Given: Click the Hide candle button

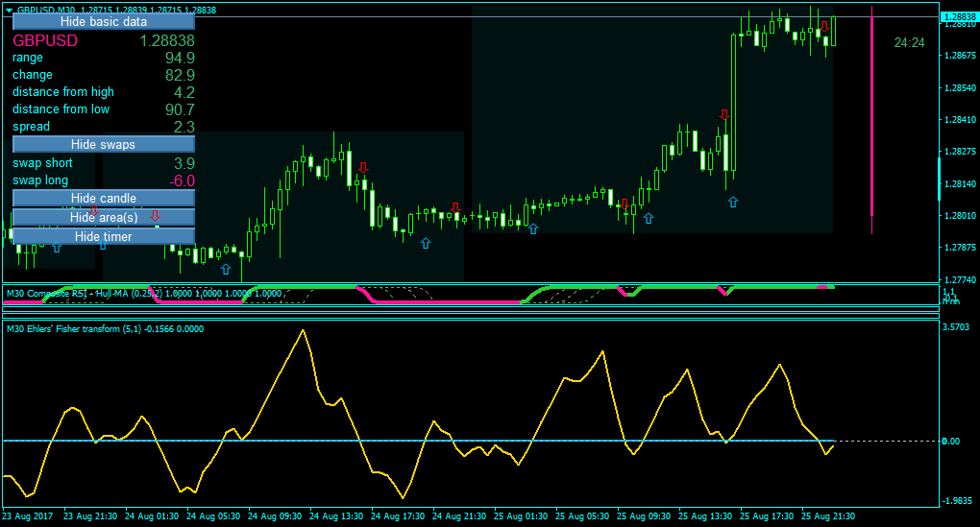Looking at the screenshot, I should tap(104, 198).
